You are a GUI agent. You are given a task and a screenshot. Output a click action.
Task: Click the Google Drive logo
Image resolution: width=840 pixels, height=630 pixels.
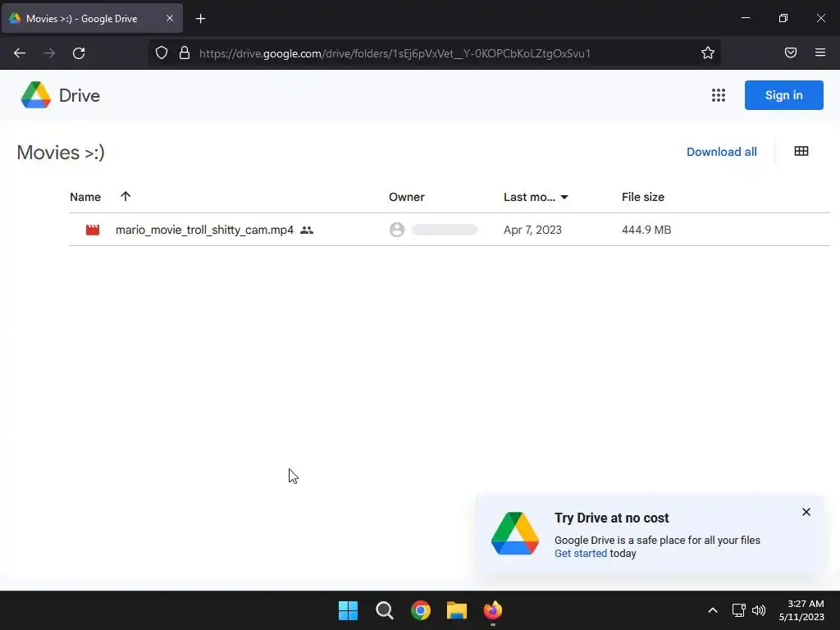click(x=36, y=95)
